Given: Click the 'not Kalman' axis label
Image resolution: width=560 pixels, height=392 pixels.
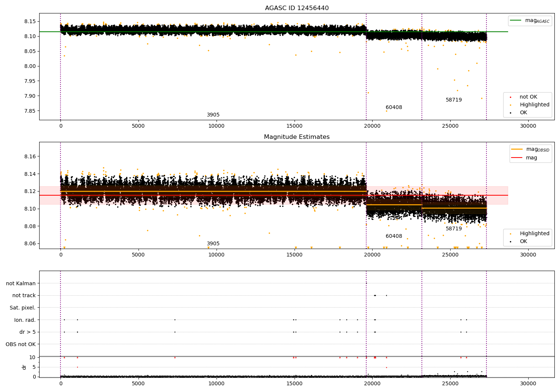Looking at the screenshot, I should pyautogui.click(x=21, y=284).
